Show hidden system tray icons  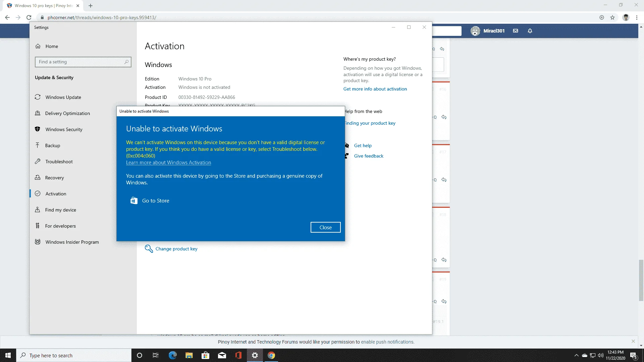click(576, 355)
